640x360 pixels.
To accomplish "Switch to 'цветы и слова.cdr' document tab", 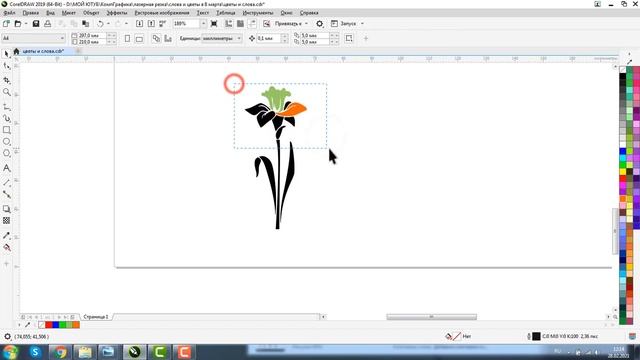I will (x=43, y=51).
